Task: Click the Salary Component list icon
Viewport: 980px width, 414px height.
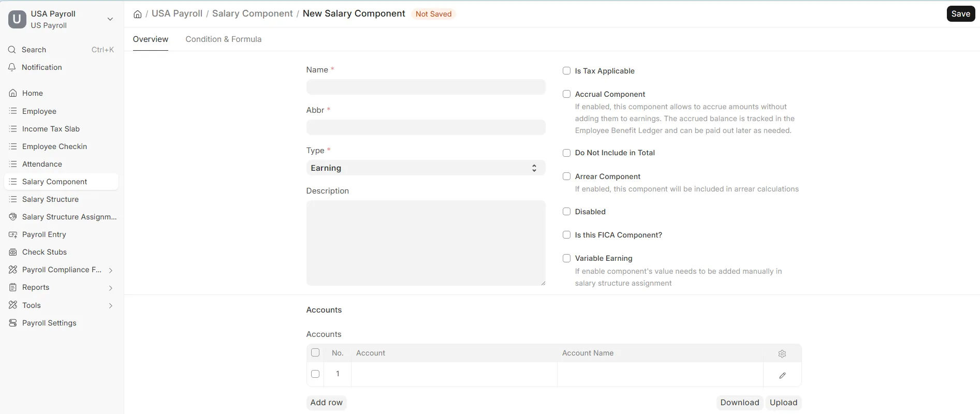Action: point(13,182)
